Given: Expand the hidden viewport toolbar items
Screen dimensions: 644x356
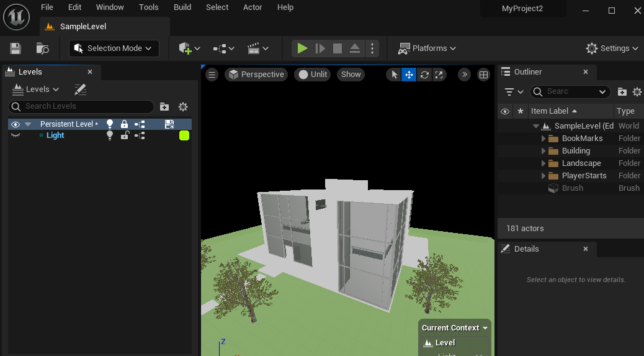Looking at the screenshot, I should (464, 75).
